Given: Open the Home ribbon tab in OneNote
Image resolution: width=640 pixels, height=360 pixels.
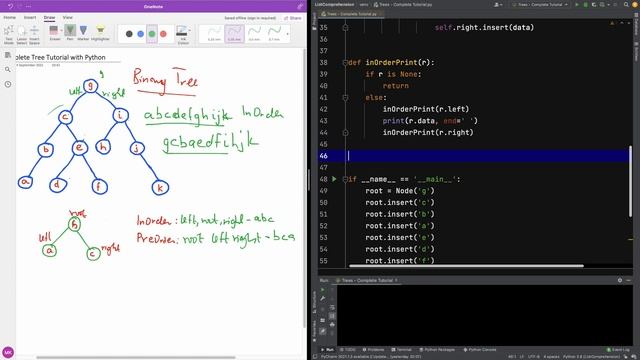Looking at the screenshot, I should point(9,18).
